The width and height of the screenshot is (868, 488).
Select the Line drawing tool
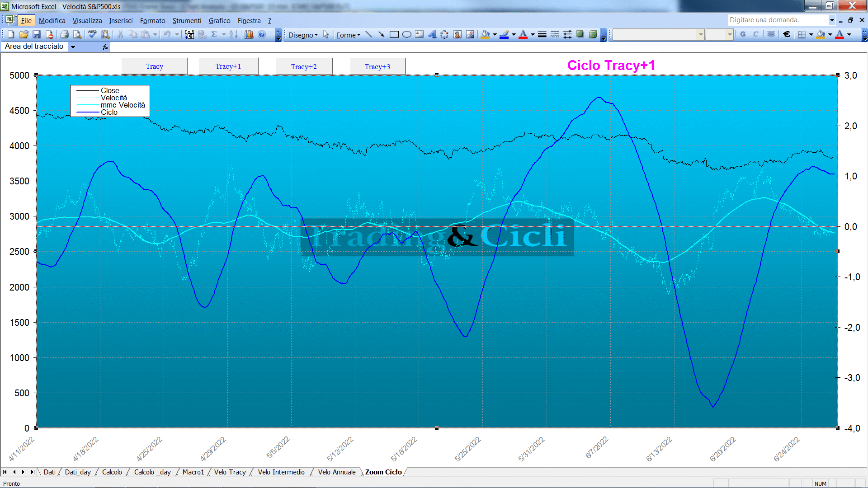coord(368,34)
